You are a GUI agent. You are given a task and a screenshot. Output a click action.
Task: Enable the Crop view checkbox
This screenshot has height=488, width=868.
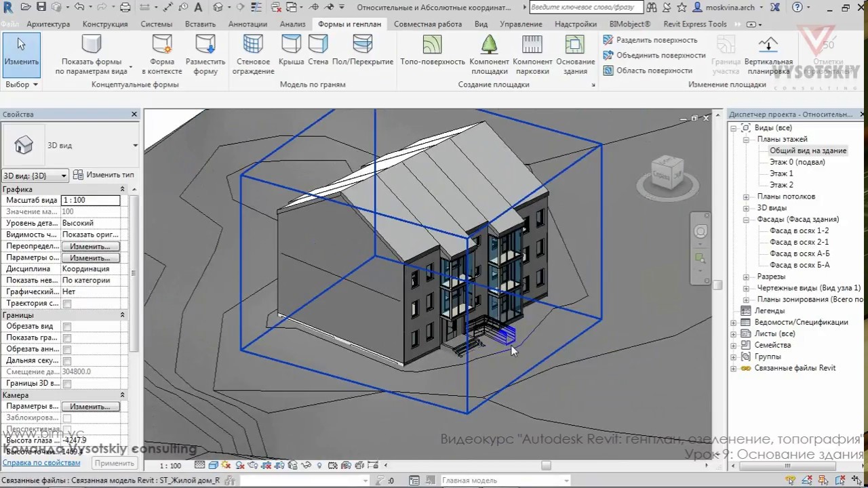tap(67, 327)
